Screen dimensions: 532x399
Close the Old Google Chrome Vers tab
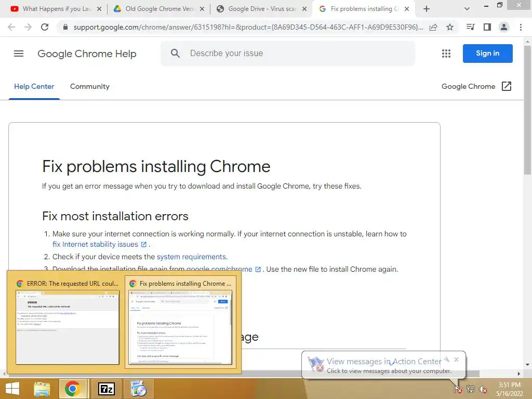pyautogui.click(x=202, y=9)
